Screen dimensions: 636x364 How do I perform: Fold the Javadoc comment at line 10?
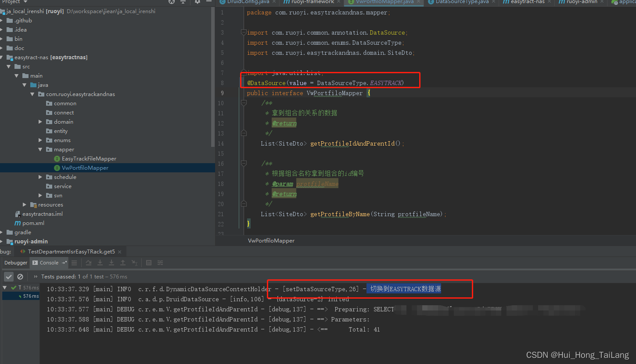tap(243, 103)
